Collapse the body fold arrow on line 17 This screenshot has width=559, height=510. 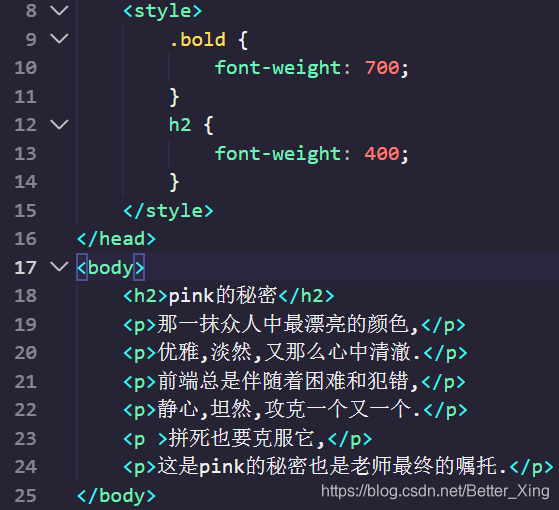click(59, 266)
